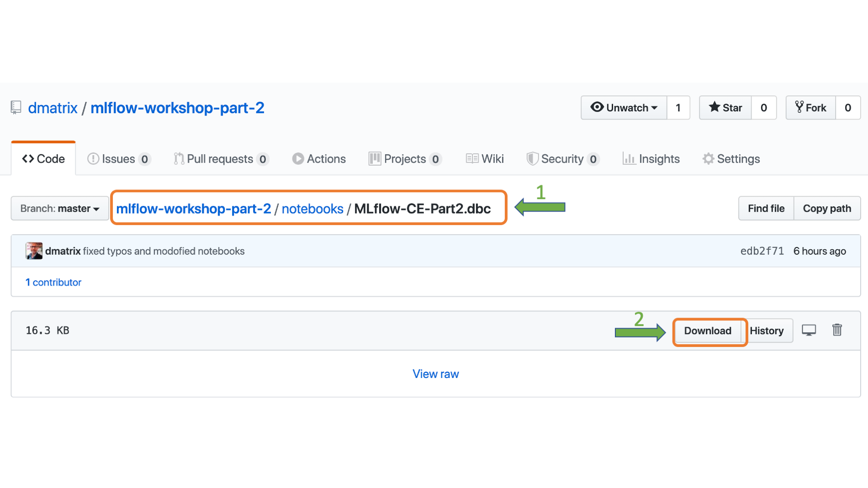
Task: Open the Insights tab
Action: click(x=651, y=159)
